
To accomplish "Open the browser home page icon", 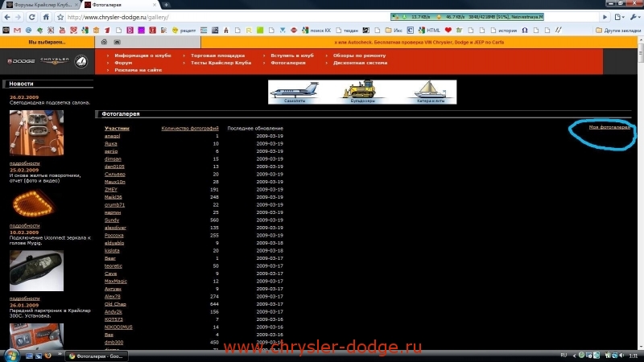I will 46,17.
